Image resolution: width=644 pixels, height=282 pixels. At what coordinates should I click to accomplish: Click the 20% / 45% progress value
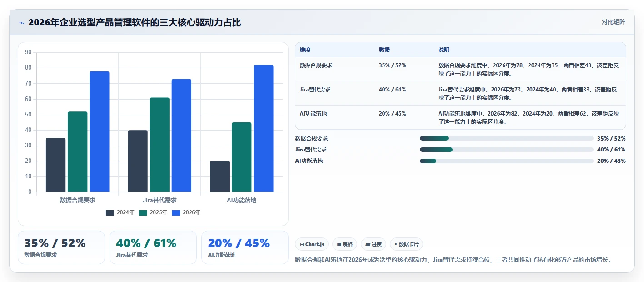tap(611, 161)
